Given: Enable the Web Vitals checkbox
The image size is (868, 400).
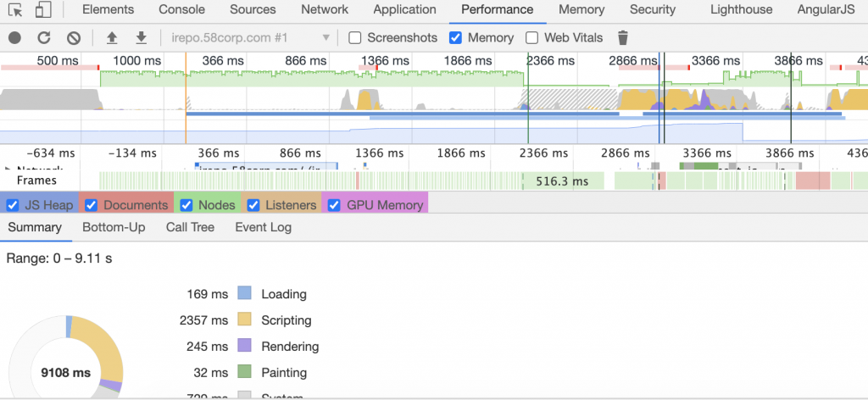Looking at the screenshot, I should 532,38.
